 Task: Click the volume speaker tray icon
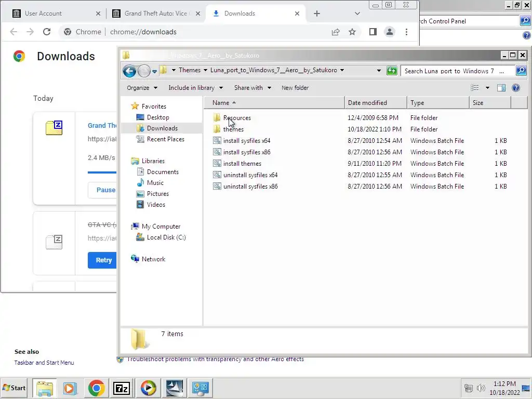[481, 388]
